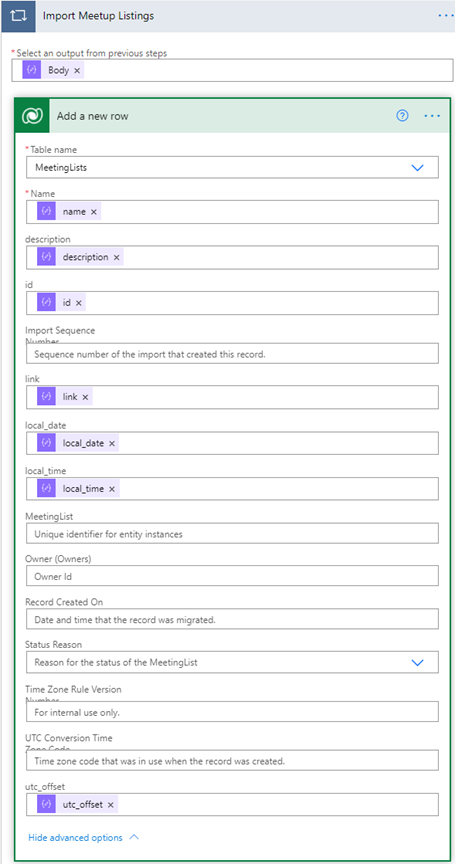Screen dimensions: 455x864
Task: Remove the id dynamic content token
Action: [79, 303]
